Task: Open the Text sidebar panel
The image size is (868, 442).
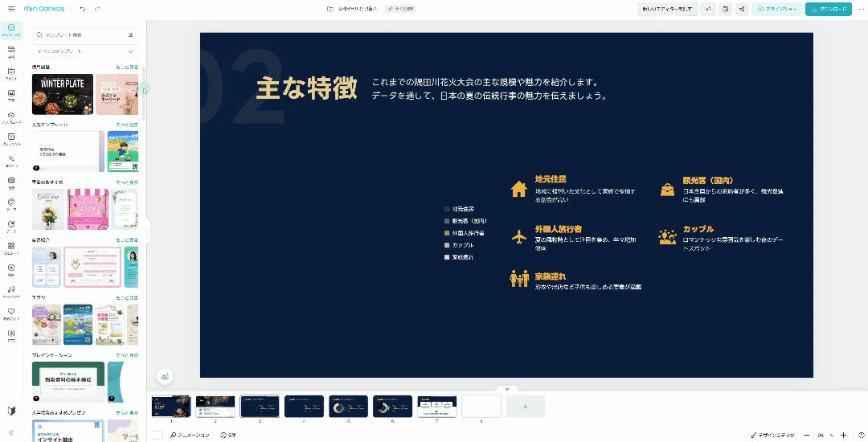Action: (11, 74)
